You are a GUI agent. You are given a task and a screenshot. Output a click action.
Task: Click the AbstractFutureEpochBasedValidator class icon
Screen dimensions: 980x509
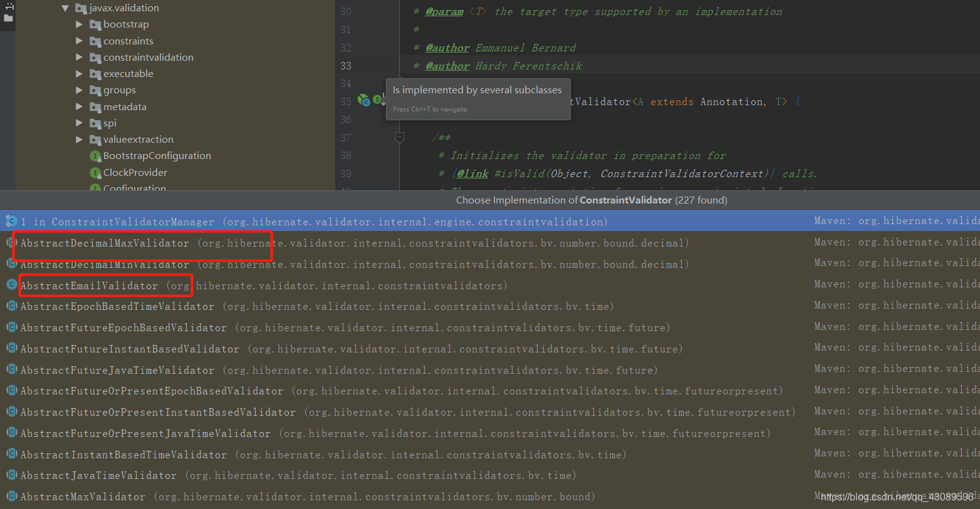pos(11,327)
